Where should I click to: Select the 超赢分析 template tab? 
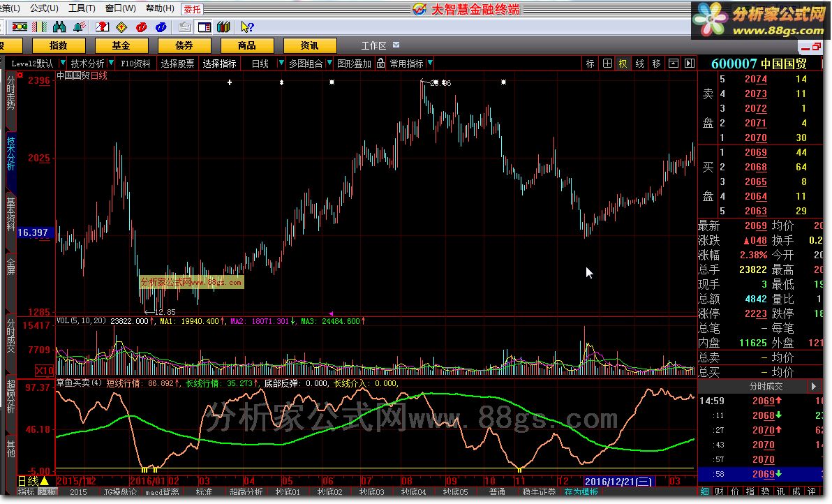pyautogui.click(x=246, y=492)
